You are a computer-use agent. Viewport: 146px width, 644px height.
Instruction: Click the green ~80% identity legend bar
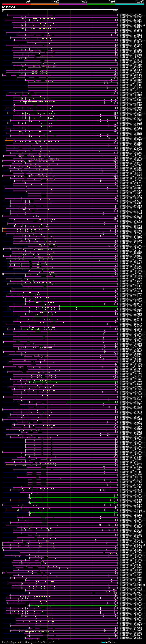tap(101, 4)
